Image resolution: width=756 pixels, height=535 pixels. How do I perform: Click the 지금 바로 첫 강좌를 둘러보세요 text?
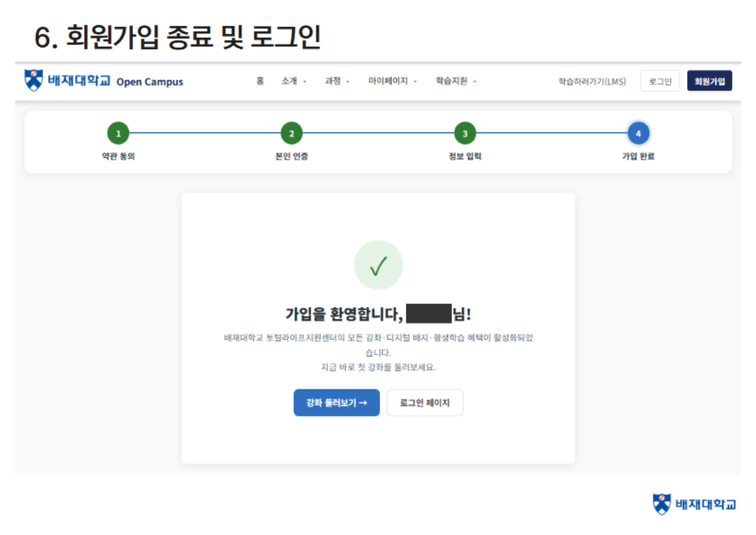point(378,367)
